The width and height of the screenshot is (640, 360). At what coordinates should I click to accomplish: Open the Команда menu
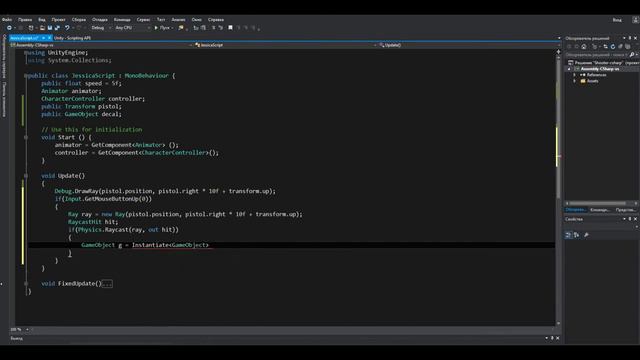122,20
